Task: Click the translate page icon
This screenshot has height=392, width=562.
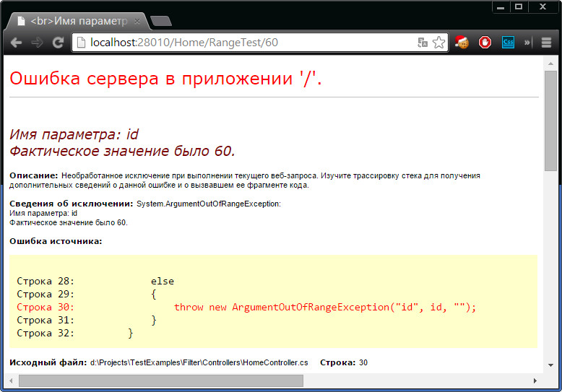Action: click(423, 43)
